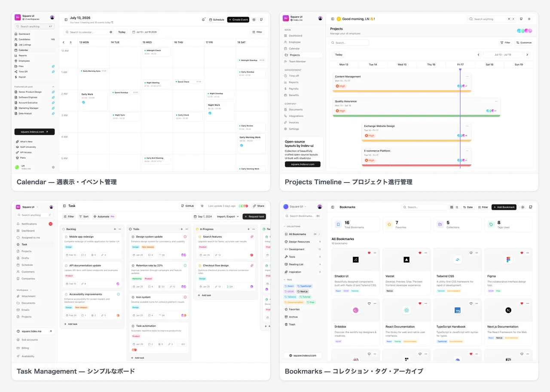Open Integrations in Projects sidebar
The image size is (550, 392).
[302, 116]
